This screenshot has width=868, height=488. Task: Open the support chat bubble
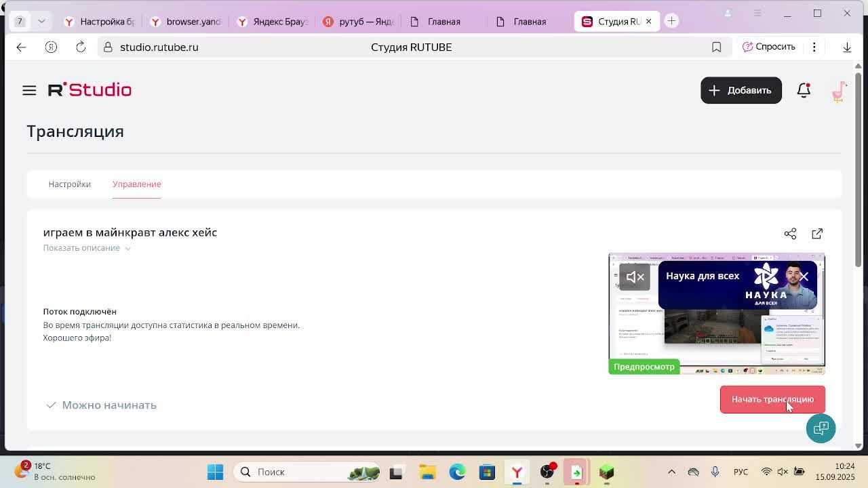[x=821, y=428]
